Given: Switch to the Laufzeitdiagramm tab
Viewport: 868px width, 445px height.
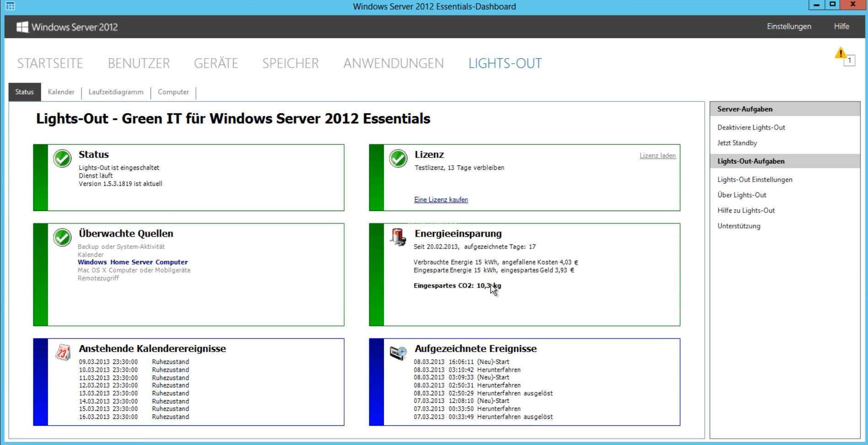Looking at the screenshot, I should (116, 92).
